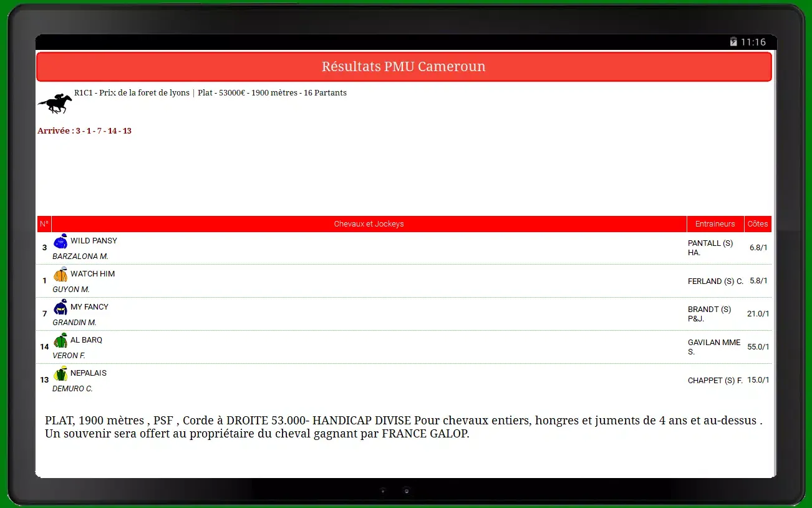812x508 pixels.
Task: Click jockey name BARZALONA M.
Action: (80, 256)
